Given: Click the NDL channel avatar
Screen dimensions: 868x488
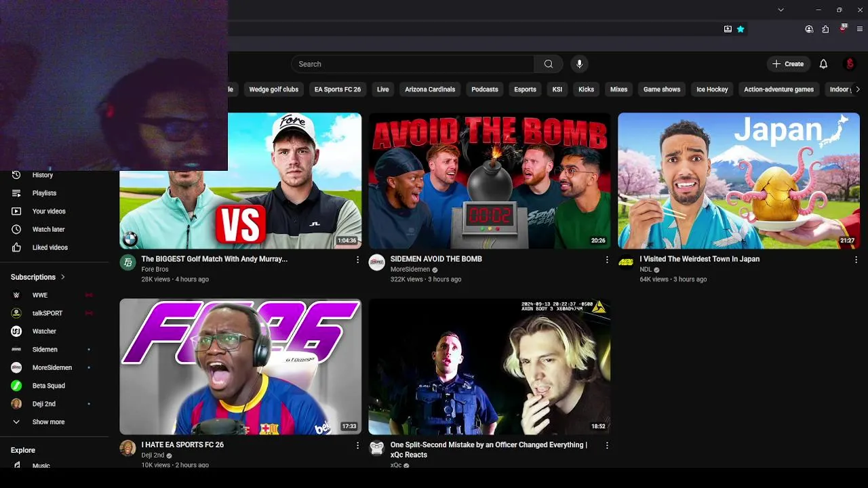Looking at the screenshot, I should tap(626, 262).
